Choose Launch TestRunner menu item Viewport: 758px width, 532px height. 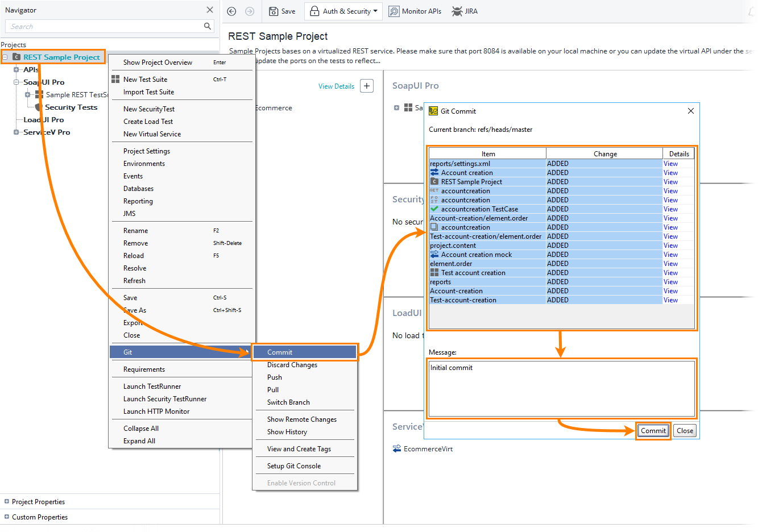[181, 386]
